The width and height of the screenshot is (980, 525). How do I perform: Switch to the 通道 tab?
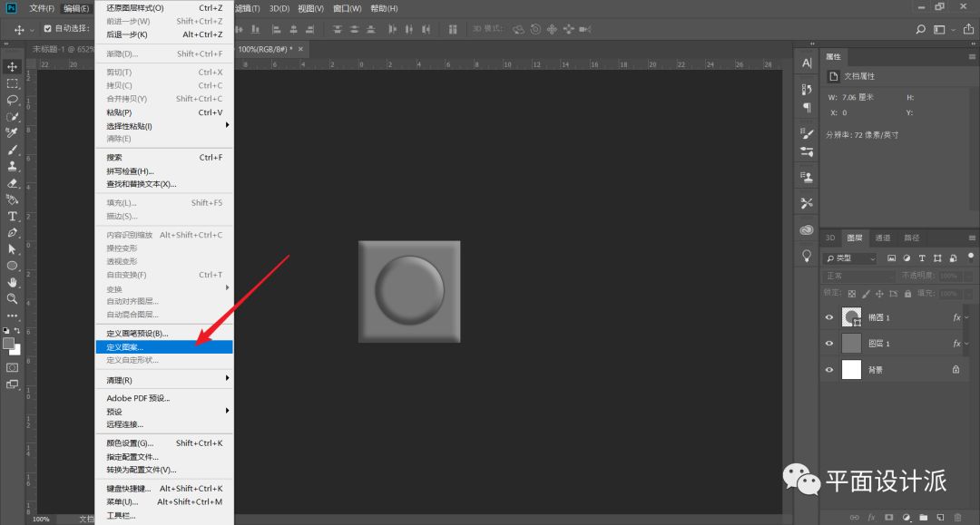[x=882, y=238]
